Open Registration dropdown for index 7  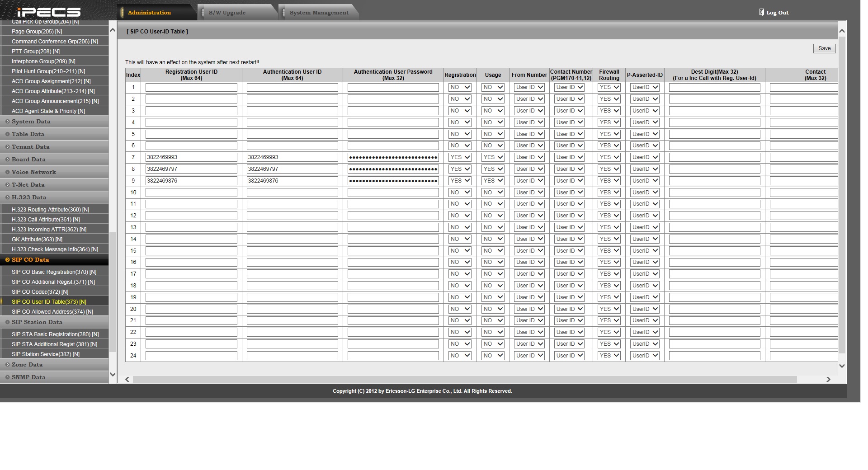tap(460, 157)
